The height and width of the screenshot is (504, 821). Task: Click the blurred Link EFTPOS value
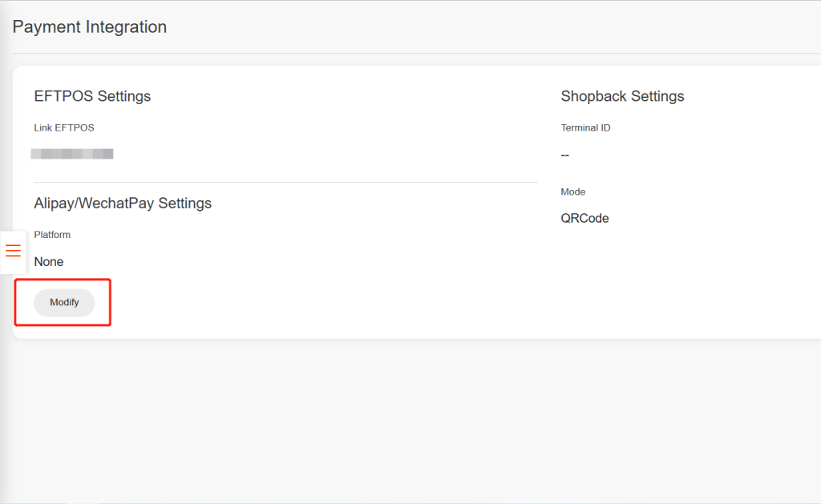(72, 153)
